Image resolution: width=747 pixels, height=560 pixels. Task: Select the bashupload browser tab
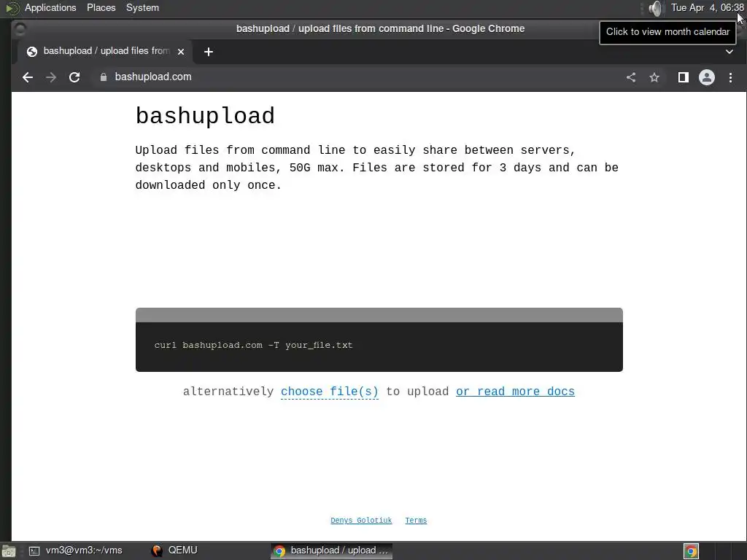[x=105, y=52]
